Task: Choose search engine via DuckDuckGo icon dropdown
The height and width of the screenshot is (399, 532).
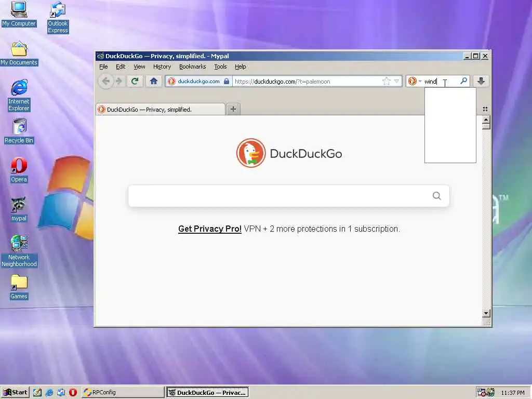Action: 414,81
